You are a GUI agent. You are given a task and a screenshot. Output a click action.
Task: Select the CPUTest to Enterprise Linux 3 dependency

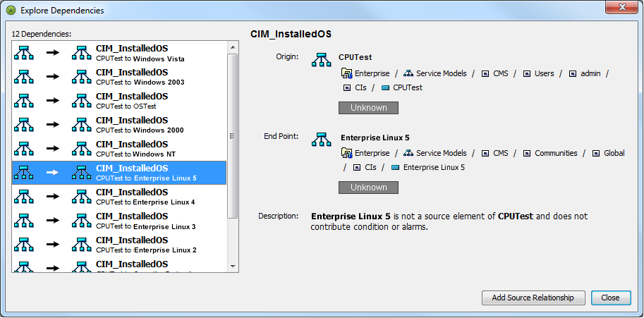[x=119, y=221]
